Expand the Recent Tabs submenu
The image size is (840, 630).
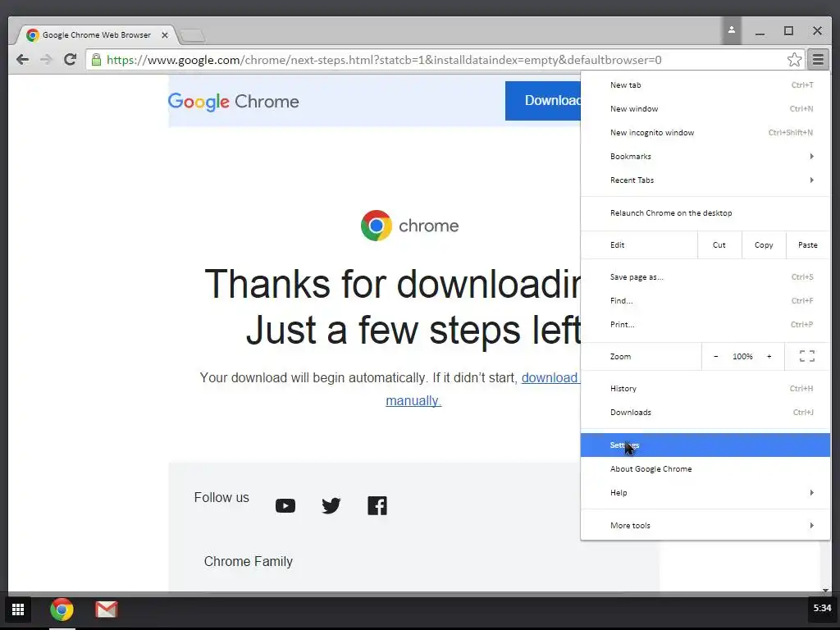tap(705, 180)
